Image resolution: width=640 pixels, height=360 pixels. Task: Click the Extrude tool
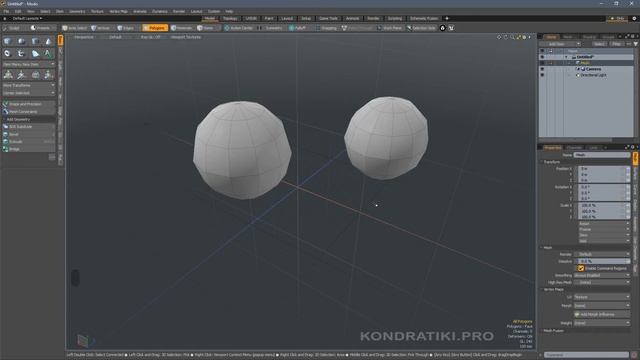pyautogui.click(x=29, y=142)
